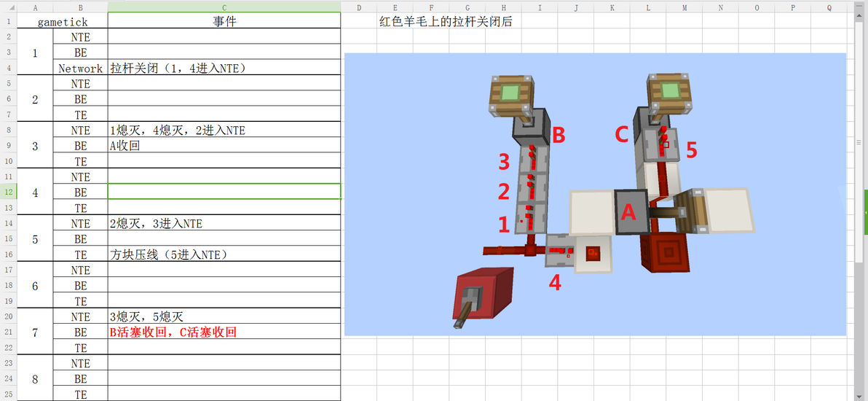Click gametick cell '7'
Viewport: 868px width, 401px height.
pos(36,332)
